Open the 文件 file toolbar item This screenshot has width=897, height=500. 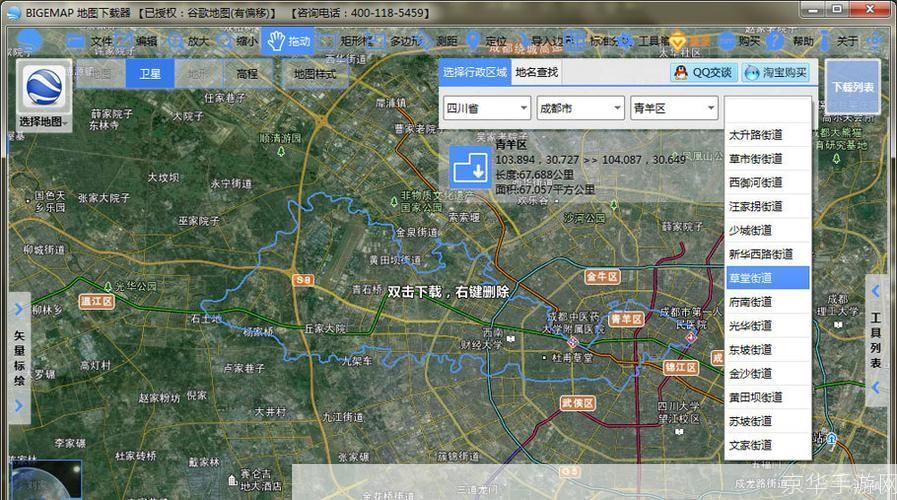pos(90,41)
